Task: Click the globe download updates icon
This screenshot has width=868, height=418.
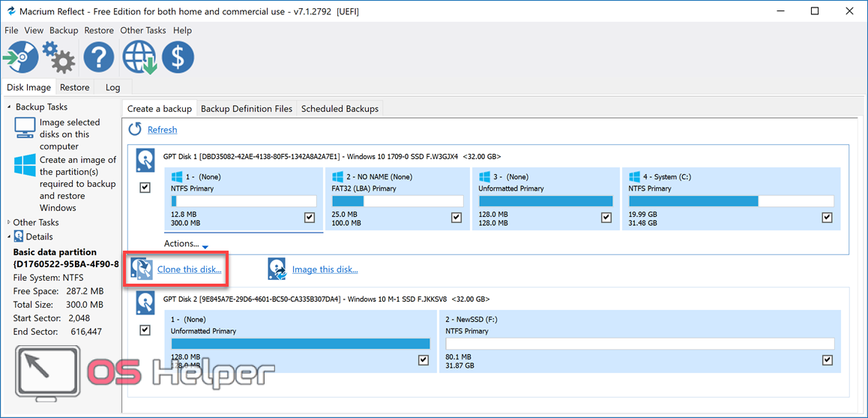Action: point(139,57)
